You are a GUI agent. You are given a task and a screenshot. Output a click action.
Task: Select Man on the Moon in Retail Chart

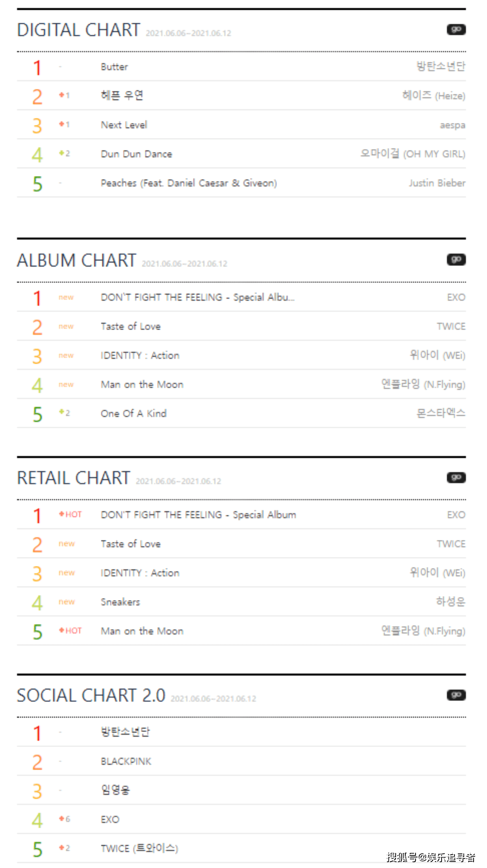(x=142, y=631)
